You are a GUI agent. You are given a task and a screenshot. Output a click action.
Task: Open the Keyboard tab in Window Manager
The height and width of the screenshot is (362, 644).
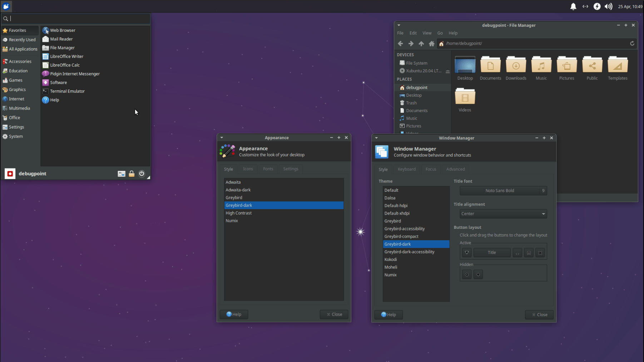tap(407, 169)
